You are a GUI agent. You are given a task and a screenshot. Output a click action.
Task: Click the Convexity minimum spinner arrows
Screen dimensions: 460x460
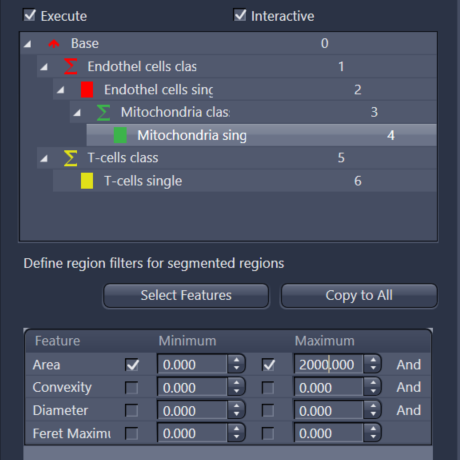point(236,387)
